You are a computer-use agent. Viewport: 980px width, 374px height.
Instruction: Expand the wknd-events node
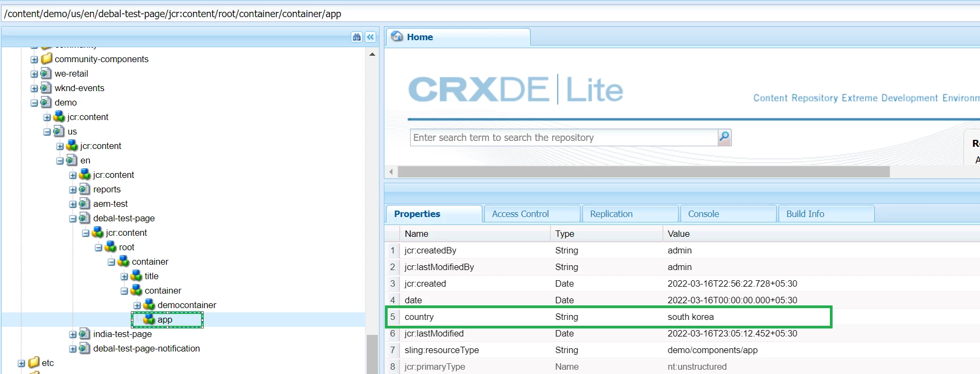point(34,88)
